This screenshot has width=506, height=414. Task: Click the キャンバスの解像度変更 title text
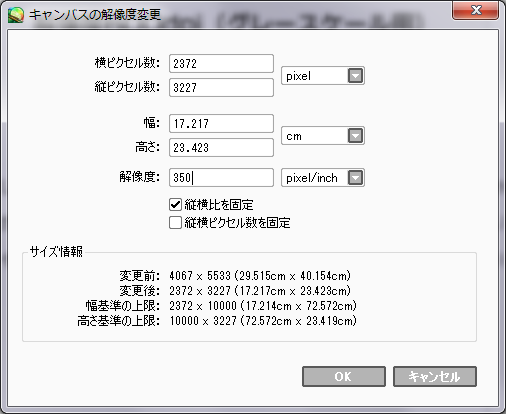(95, 15)
